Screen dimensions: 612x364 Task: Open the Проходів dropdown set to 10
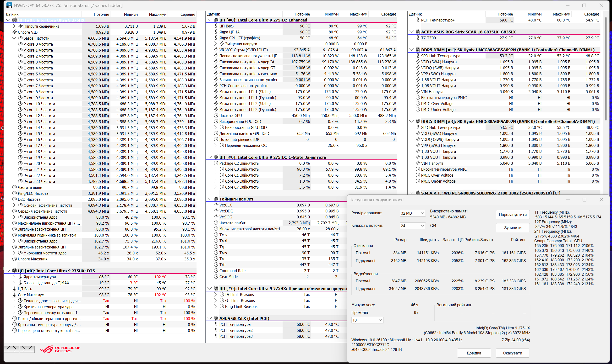367,320
